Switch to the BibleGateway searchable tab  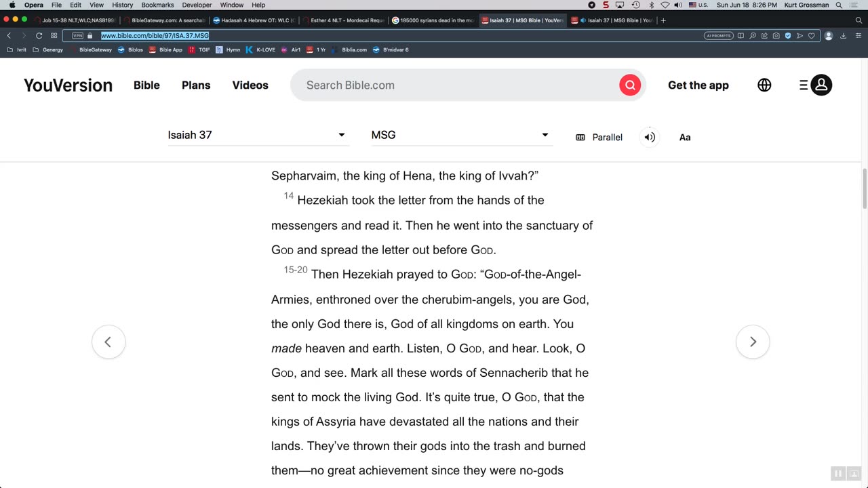[165, 20]
